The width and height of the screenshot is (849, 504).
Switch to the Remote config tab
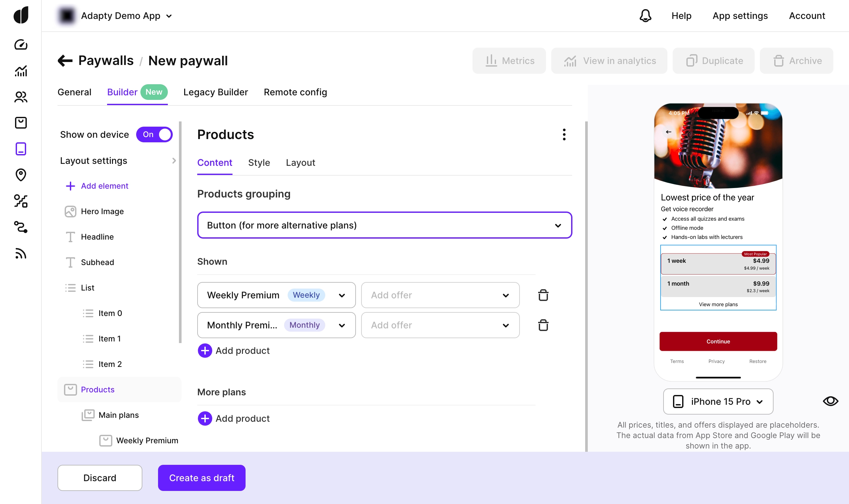click(x=295, y=92)
